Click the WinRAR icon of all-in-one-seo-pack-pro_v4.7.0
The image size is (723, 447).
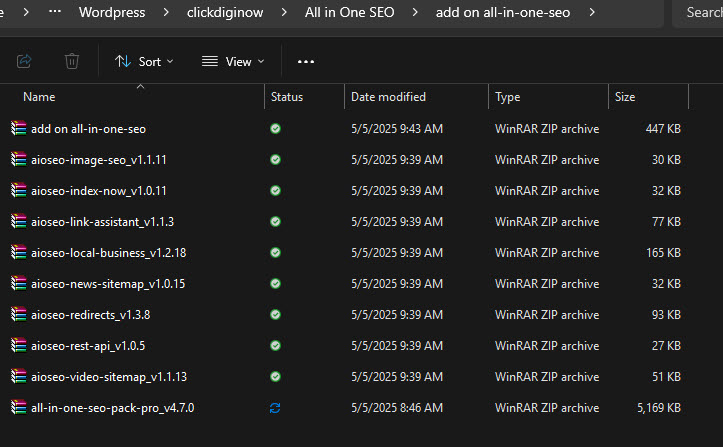point(19,407)
